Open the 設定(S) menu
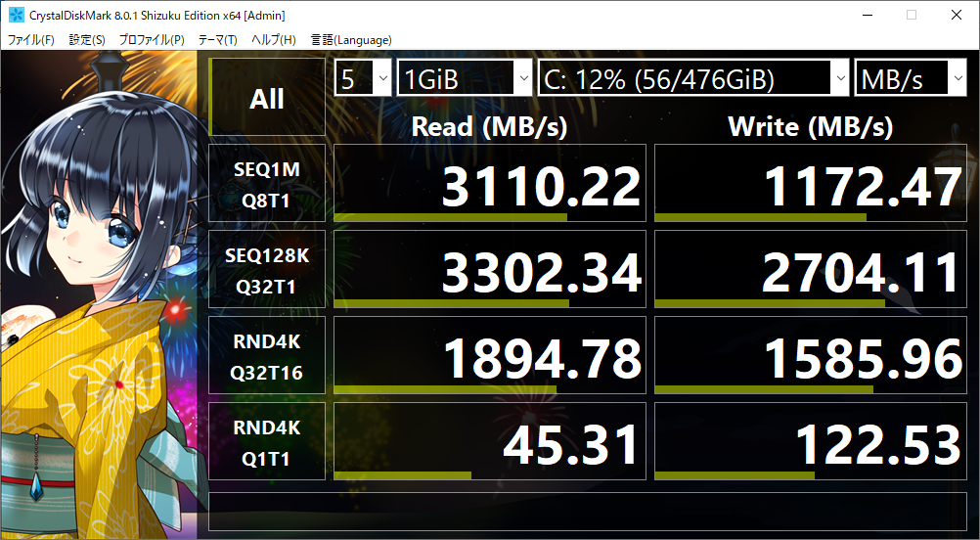980x540 pixels. point(87,40)
